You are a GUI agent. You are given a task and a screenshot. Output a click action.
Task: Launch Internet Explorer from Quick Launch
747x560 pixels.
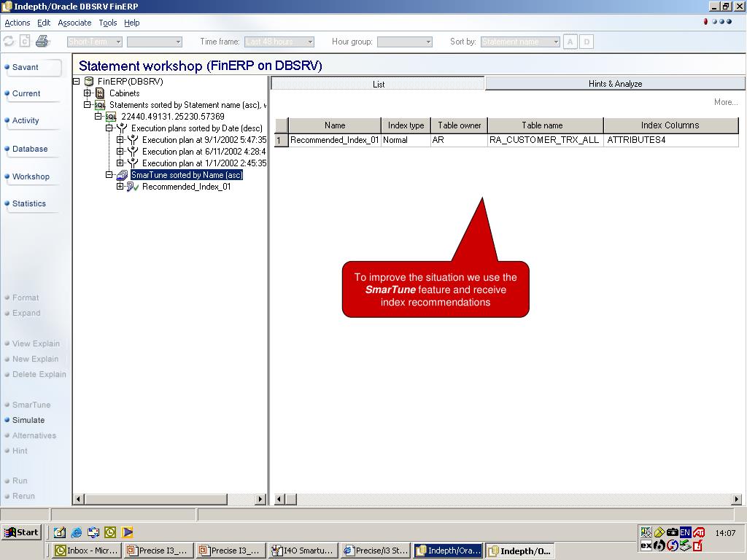pos(76,532)
